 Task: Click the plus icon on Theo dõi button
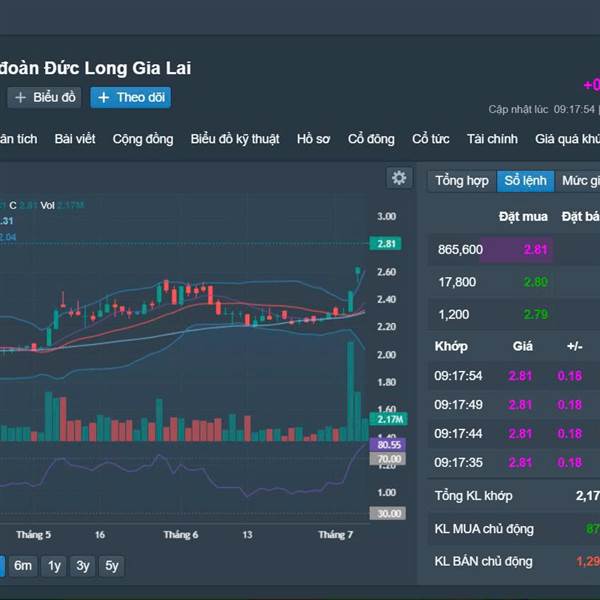pyautogui.click(x=103, y=98)
